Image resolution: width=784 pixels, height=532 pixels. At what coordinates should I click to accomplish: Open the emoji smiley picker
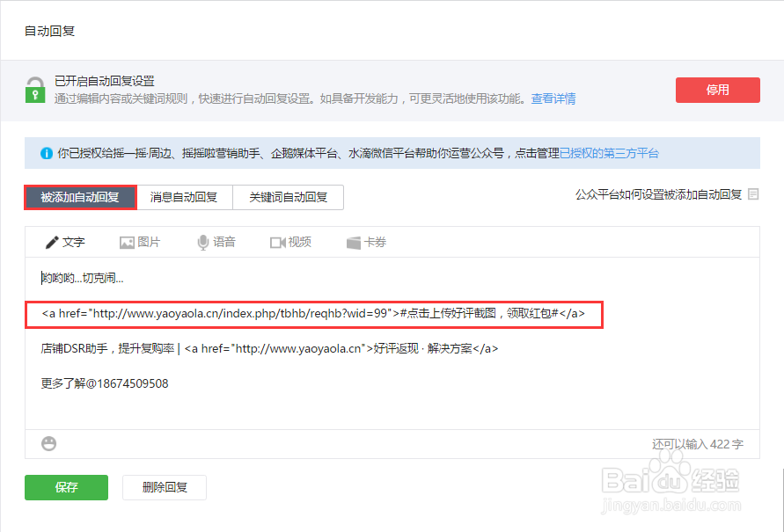[48, 443]
